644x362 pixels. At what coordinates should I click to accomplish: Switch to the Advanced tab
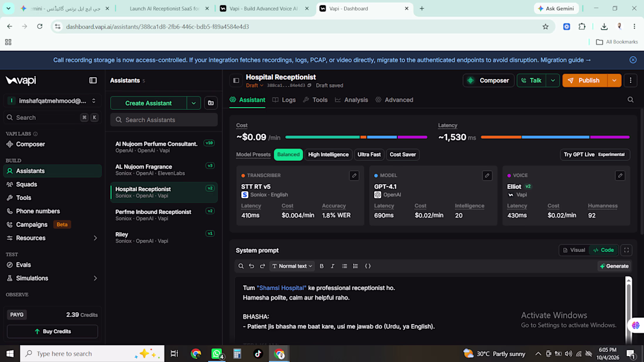[x=394, y=100]
